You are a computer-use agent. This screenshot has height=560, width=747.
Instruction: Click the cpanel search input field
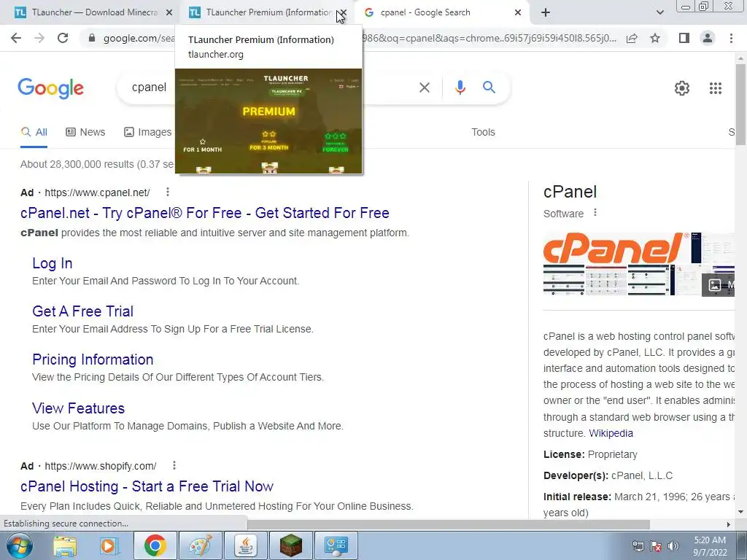(x=149, y=87)
